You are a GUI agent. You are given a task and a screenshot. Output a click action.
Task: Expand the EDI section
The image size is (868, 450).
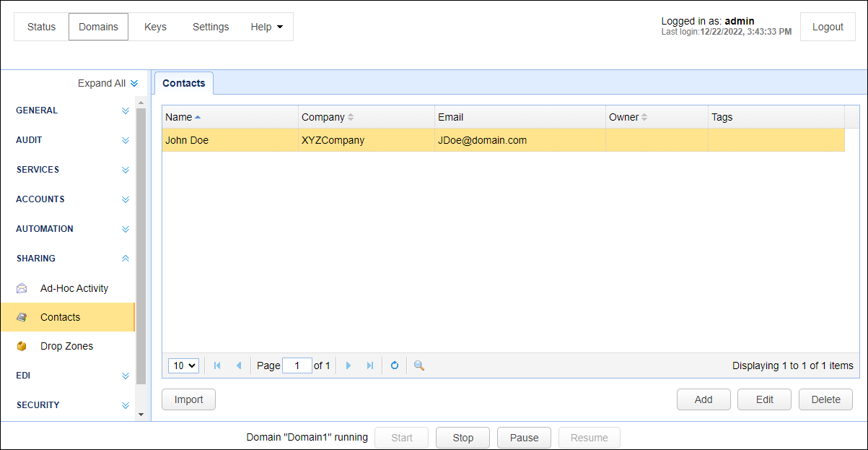coord(126,376)
